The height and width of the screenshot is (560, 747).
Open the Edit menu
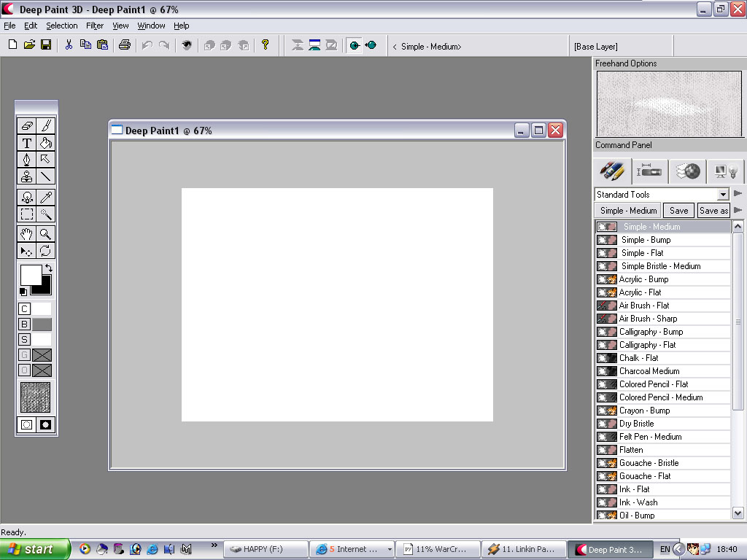point(31,26)
